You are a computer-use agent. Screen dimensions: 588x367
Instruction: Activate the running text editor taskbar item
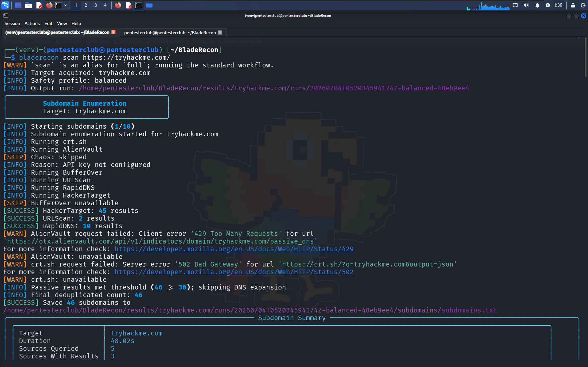tap(128, 5)
